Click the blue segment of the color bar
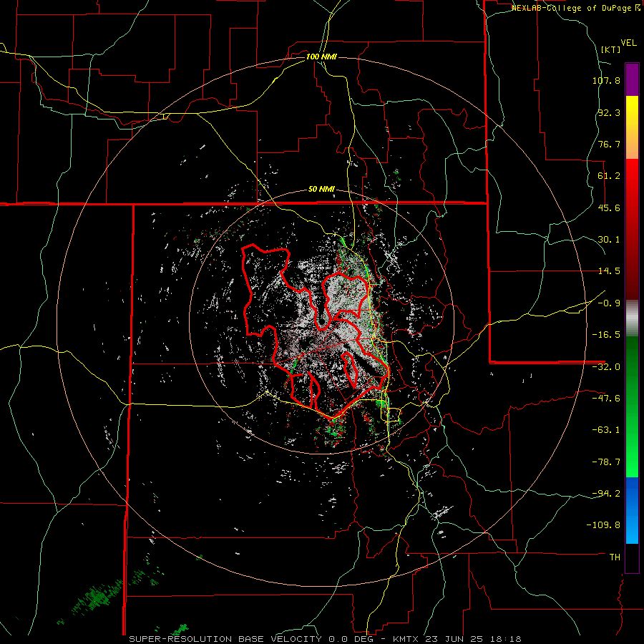Image resolution: width=644 pixels, height=644 pixels. coord(632,510)
